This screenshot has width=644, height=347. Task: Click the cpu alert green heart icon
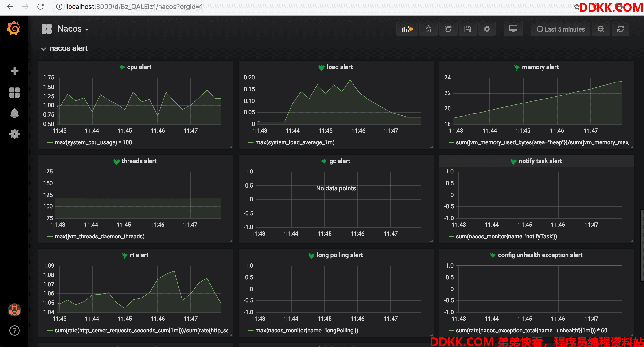tap(122, 67)
